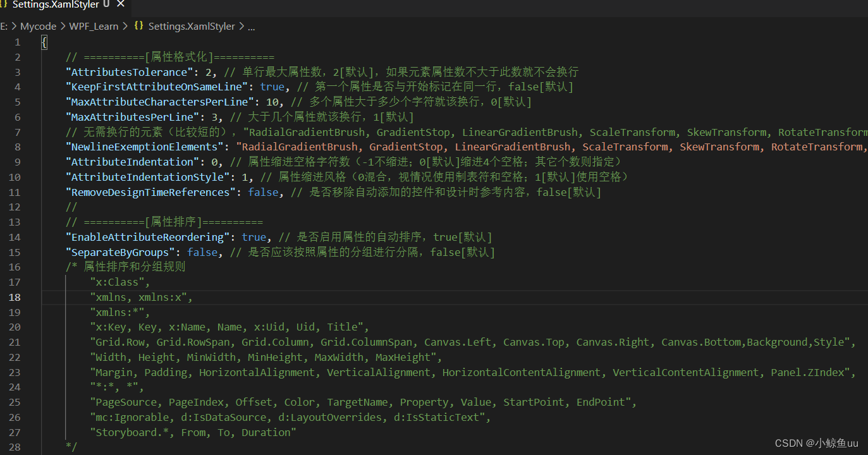This screenshot has height=455, width=868.
Task: Open the WPF_Learn breadcrumb item
Action: (94, 26)
